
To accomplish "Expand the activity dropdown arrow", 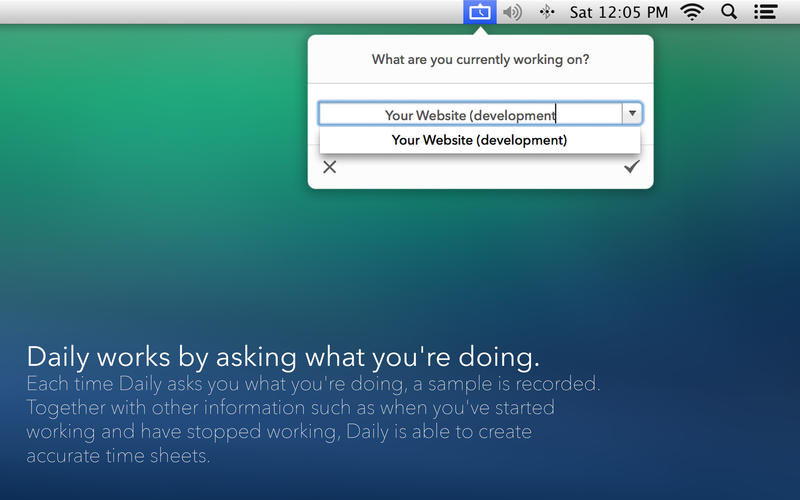I will [631, 114].
